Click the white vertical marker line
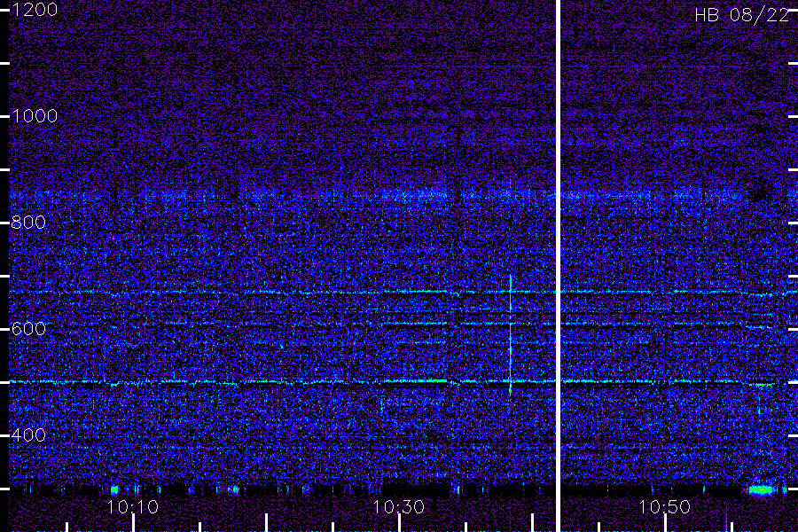 [558, 266]
